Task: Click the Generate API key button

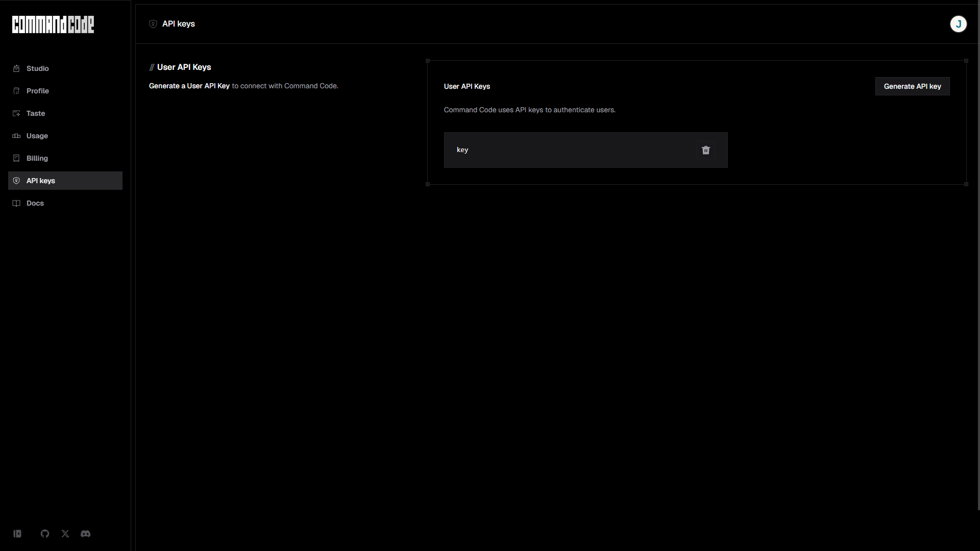Action: (913, 86)
